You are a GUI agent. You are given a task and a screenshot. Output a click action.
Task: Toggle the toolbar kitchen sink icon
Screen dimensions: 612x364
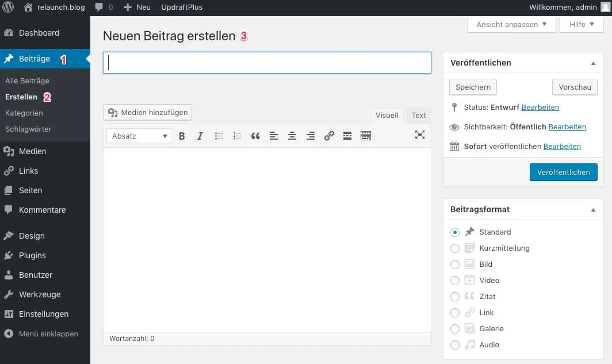[x=366, y=136]
